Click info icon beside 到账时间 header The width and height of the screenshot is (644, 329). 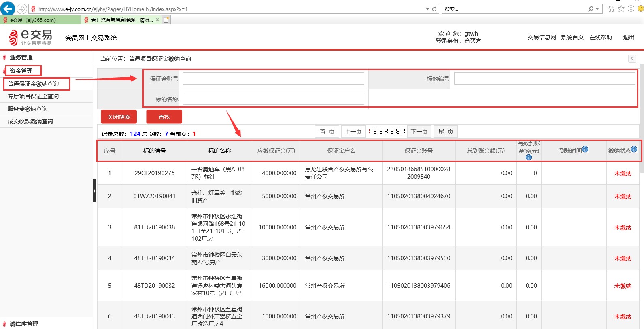(x=585, y=149)
